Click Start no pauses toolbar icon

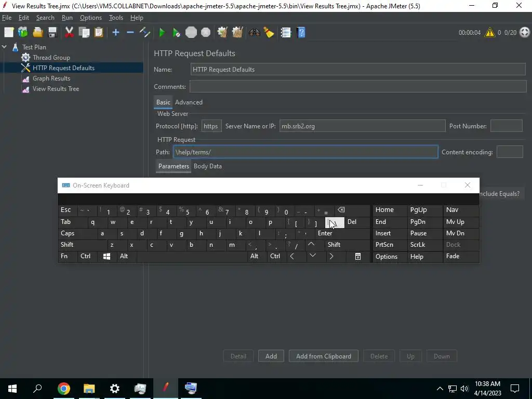[x=176, y=33]
